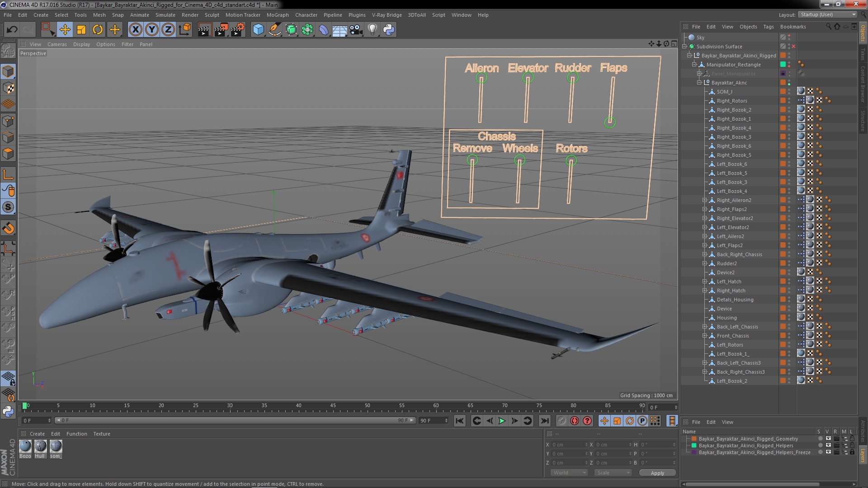The width and height of the screenshot is (868, 488).
Task: Open the Floor environment objects icon
Action: point(340,30)
